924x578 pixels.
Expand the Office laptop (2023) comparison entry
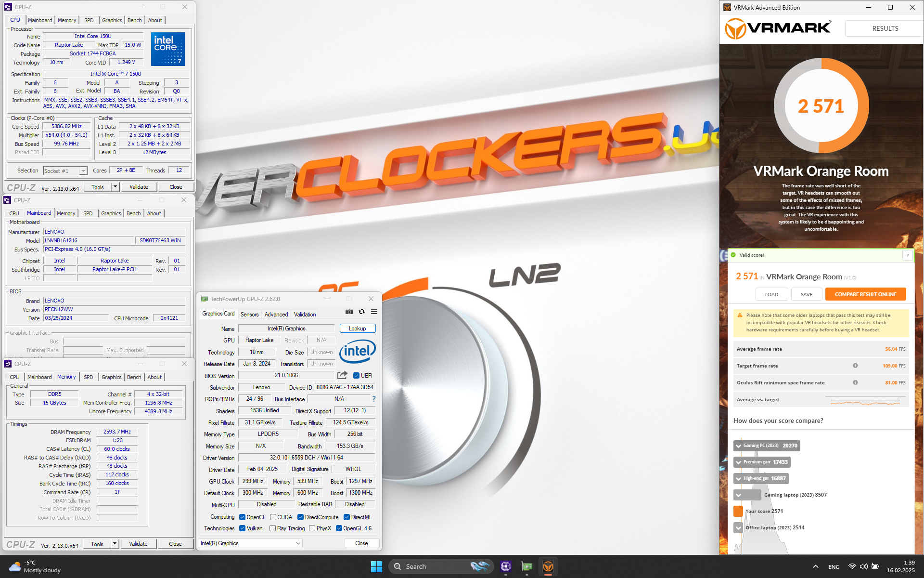738,527
